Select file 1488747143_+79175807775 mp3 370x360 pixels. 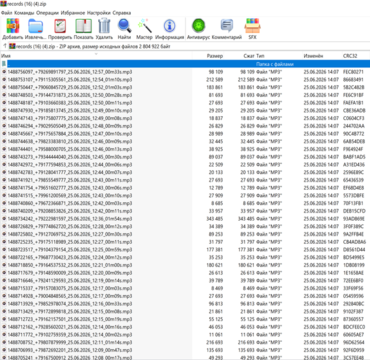click(70, 118)
